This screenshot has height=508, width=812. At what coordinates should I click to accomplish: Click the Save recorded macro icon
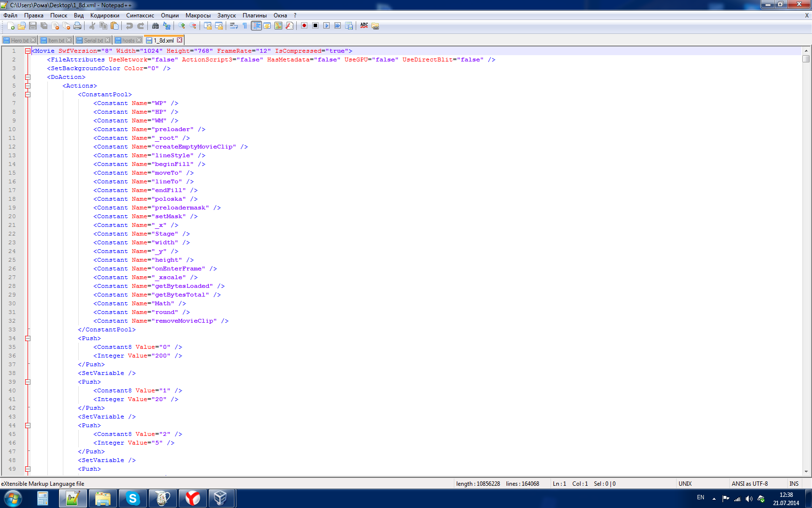click(x=349, y=26)
